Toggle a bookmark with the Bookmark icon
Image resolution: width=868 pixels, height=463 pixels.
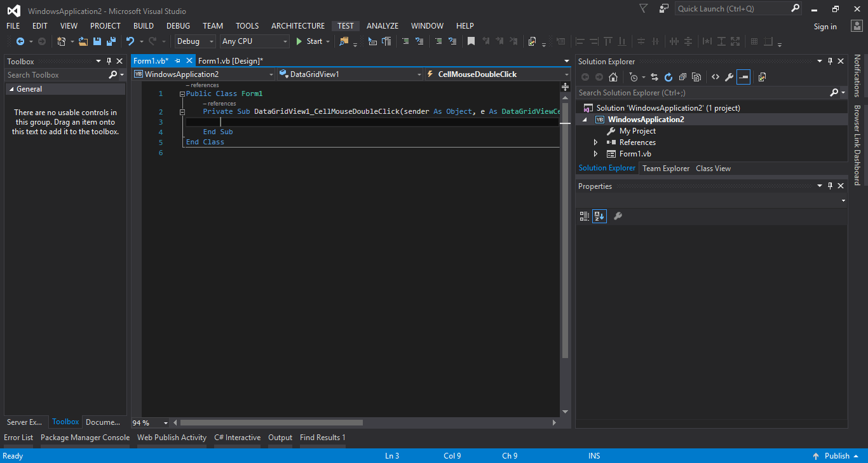pyautogui.click(x=471, y=41)
